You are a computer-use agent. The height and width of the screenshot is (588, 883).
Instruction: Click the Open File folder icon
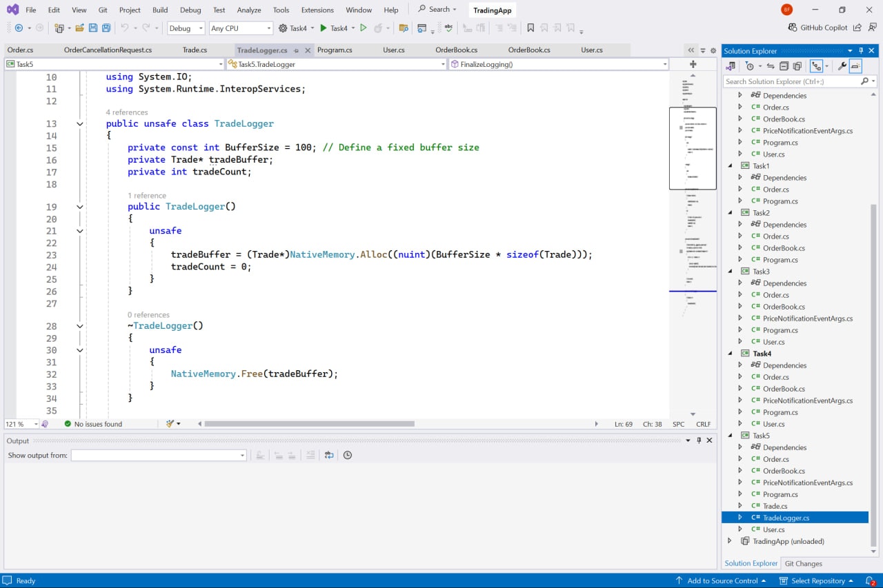[x=80, y=28]
